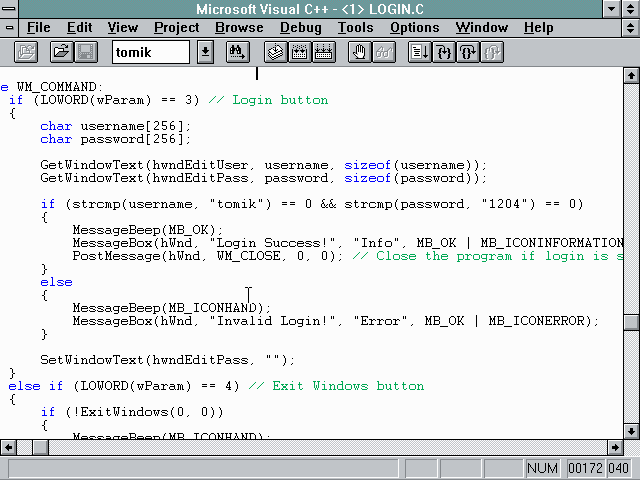640x480 pixels.
Task: Open the Help menu
Action: [x=538, y=28]
